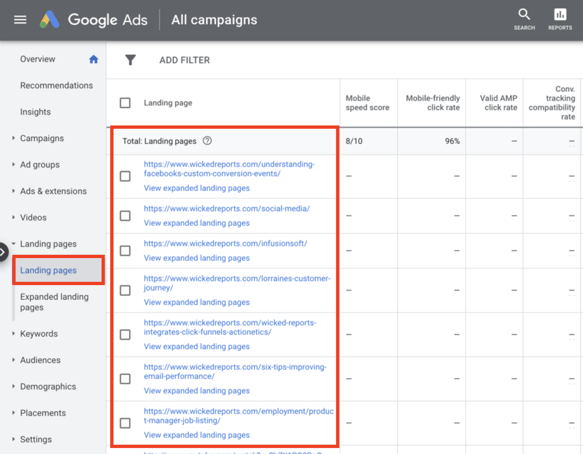Open Settings in the sidebar

point(36,439)
